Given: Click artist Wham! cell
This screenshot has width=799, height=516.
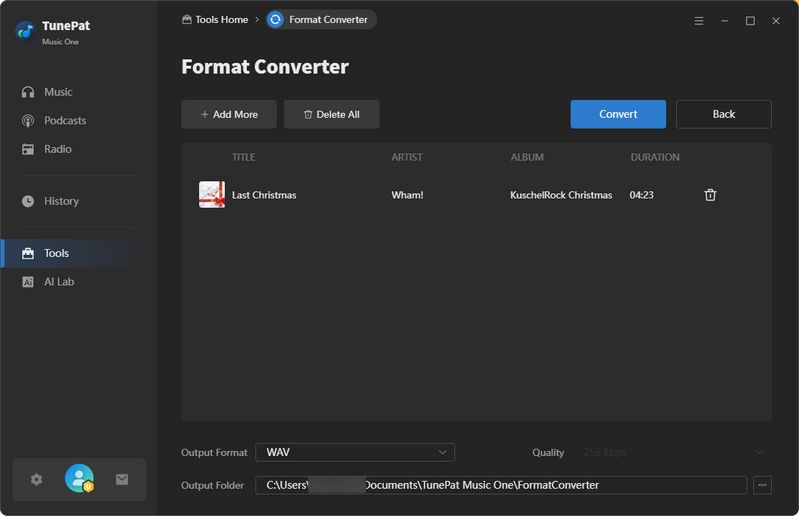Looking at the screenshot, I should pos(407,195).
